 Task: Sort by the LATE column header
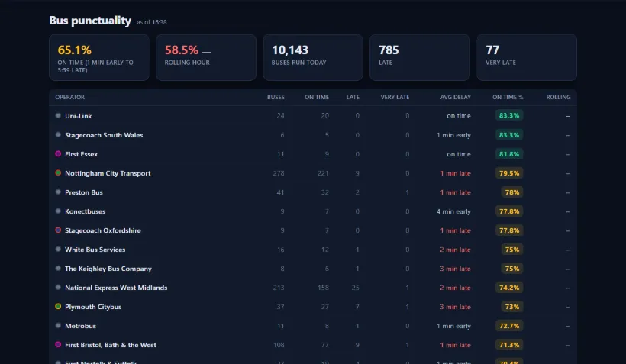(x=353, y=97)
